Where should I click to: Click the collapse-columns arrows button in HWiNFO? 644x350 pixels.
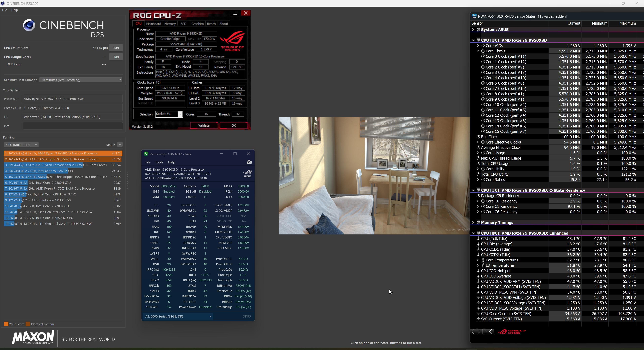[x=488, y=332]
